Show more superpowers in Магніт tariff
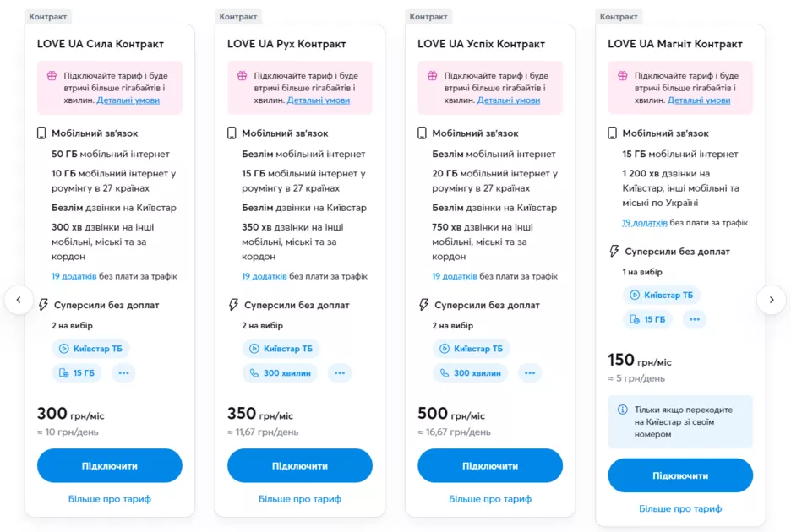 695,319
